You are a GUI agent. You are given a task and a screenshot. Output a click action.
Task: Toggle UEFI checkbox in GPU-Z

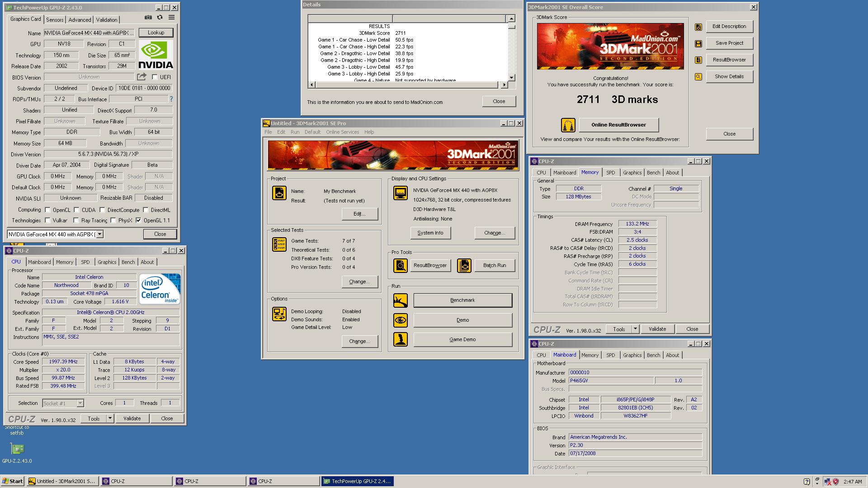pyautogui.click(x=155, y=77)
